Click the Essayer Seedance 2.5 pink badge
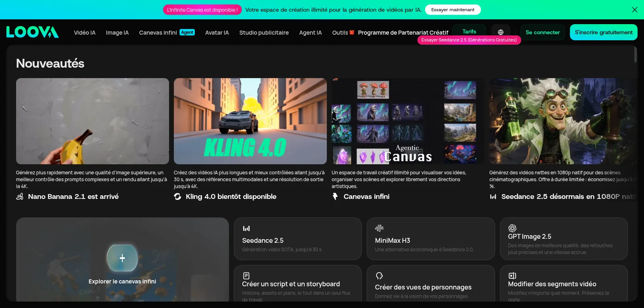 (x=469, y=40)
